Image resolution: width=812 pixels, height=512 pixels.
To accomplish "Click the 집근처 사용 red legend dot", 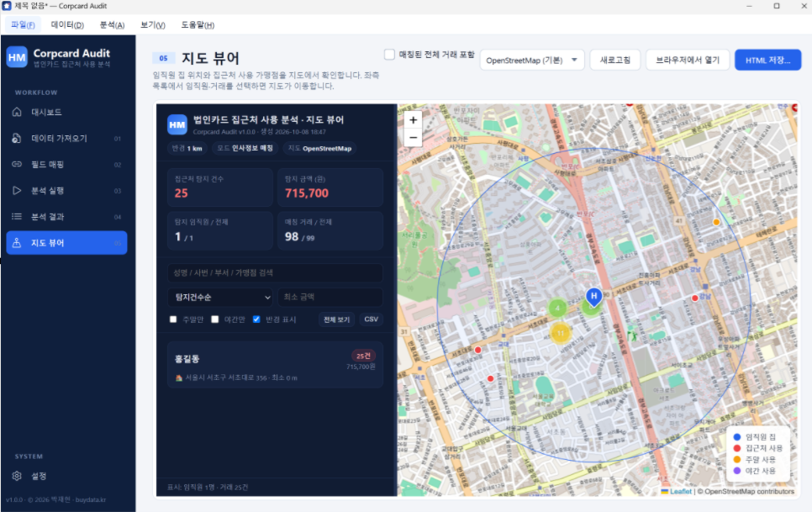I will click(x=737, y=448).
